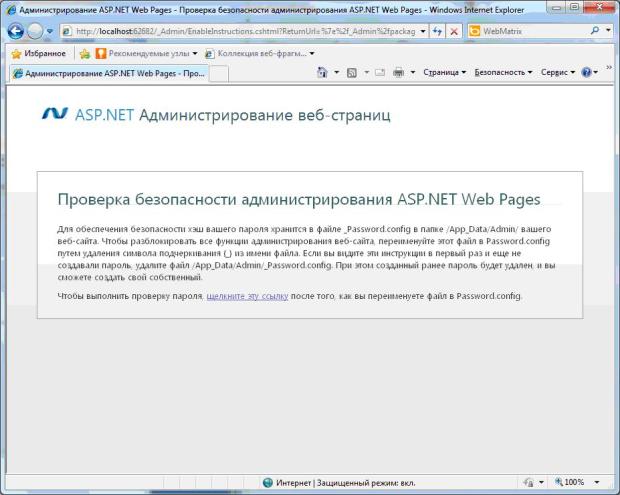Select the Администрирование ASP.NET Web Pages tab
The image size is (620, 495).
point(109,74)
